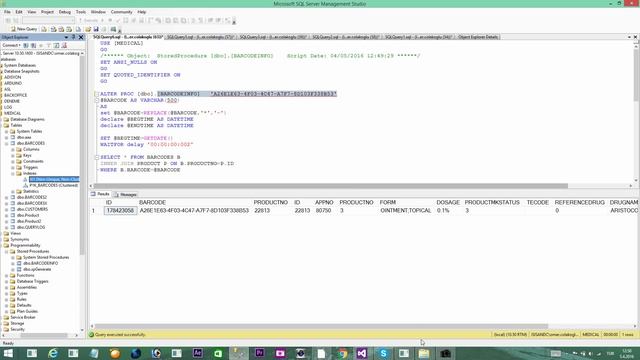
Task: Open the File menu
Action: [7, 12]
